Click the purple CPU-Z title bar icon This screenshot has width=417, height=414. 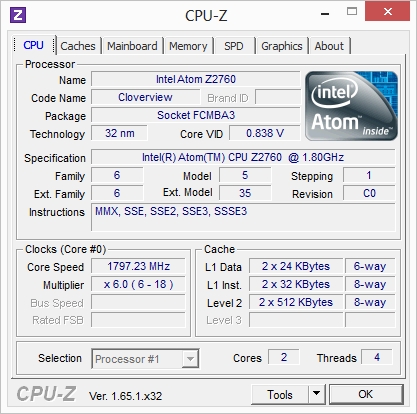pos(18,15)
